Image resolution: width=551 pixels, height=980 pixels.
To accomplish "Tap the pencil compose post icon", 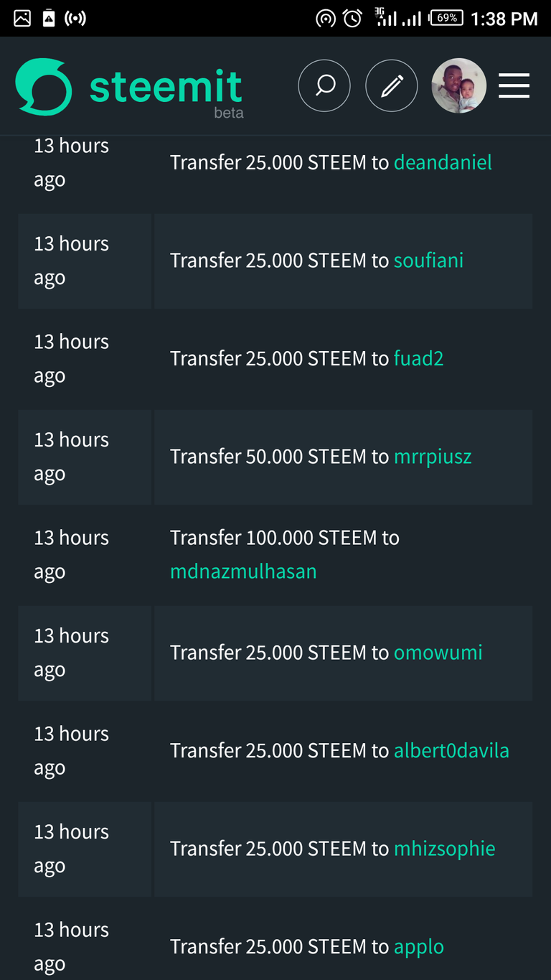I will point(391,86).
